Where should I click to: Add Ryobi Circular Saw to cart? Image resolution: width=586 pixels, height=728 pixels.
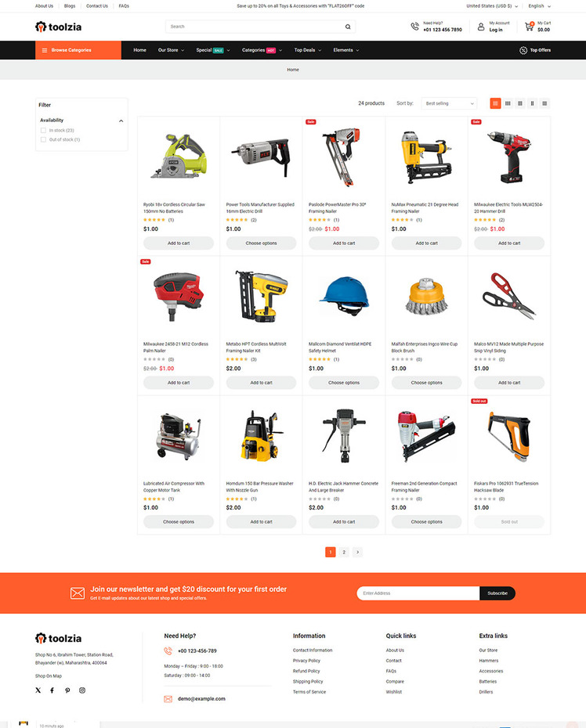coord(179,243)
